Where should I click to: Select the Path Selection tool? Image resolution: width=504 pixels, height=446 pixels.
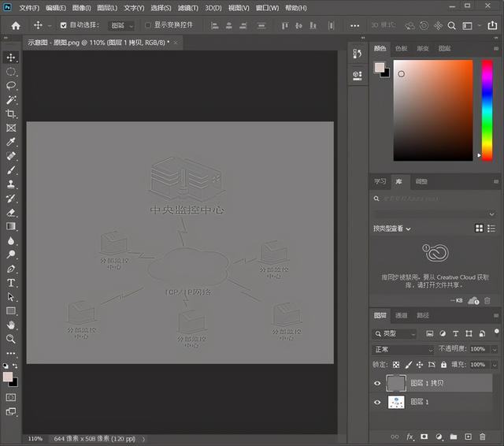pyautogui.click(x=11, y=297)
